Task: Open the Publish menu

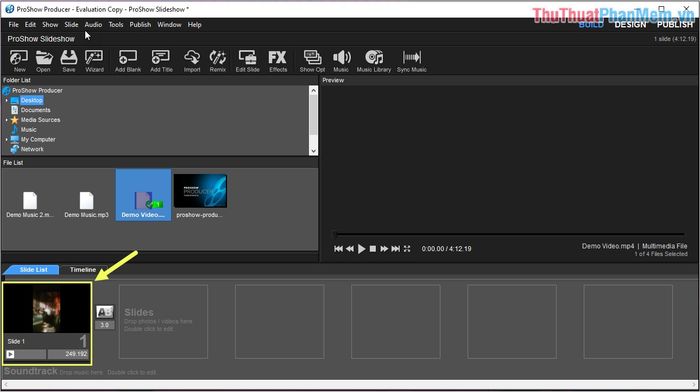Action: [x=140, y=25]
